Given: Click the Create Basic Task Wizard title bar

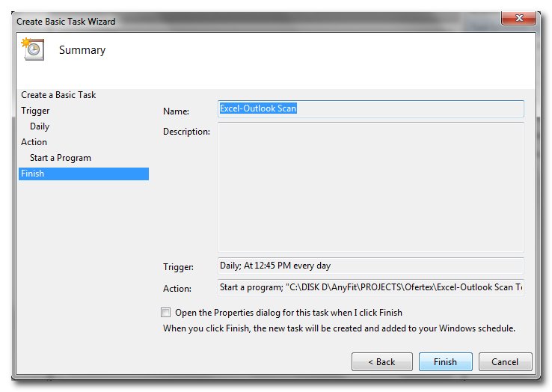Looking at the screenshot, I should pyautogui.click(x=224, y=22).
